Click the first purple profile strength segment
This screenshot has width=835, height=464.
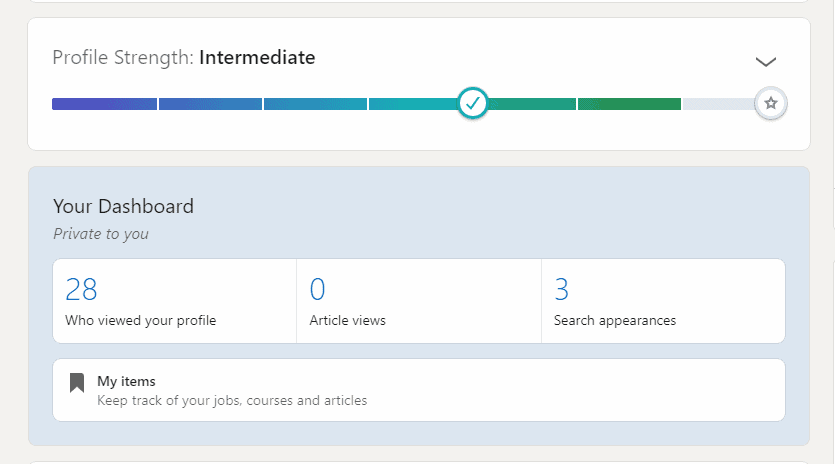coord(104,104)
